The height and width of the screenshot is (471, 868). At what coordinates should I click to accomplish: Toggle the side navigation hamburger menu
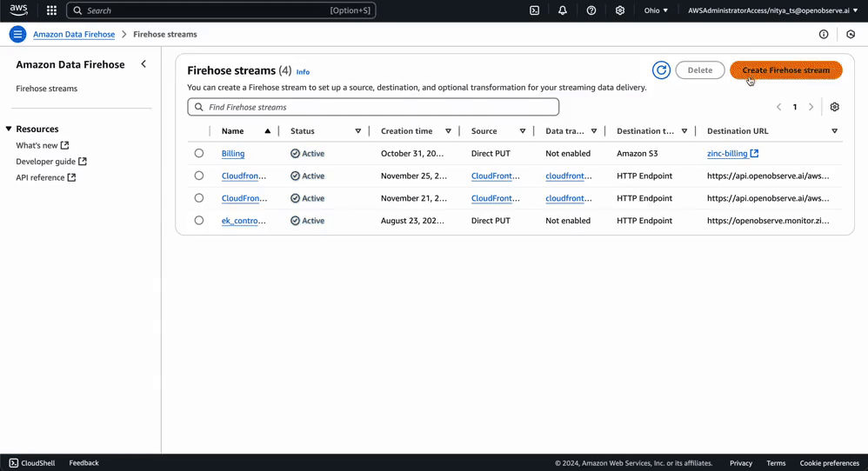[17, 34]
